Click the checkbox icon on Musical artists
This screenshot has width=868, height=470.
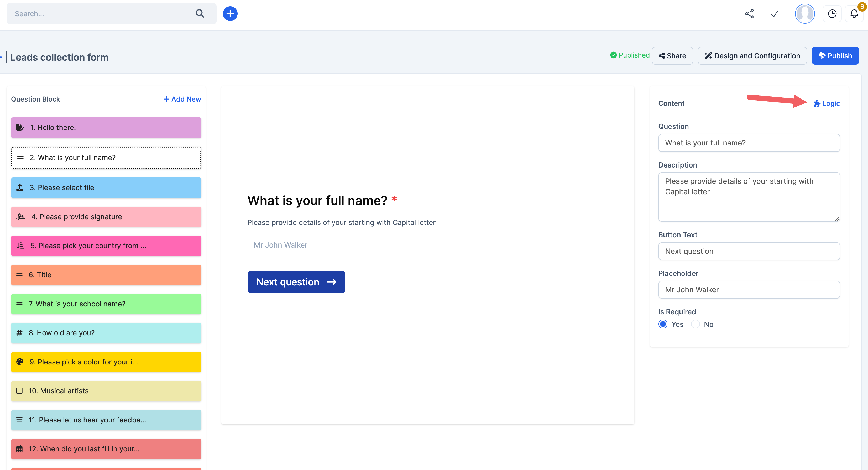[19, 391]
